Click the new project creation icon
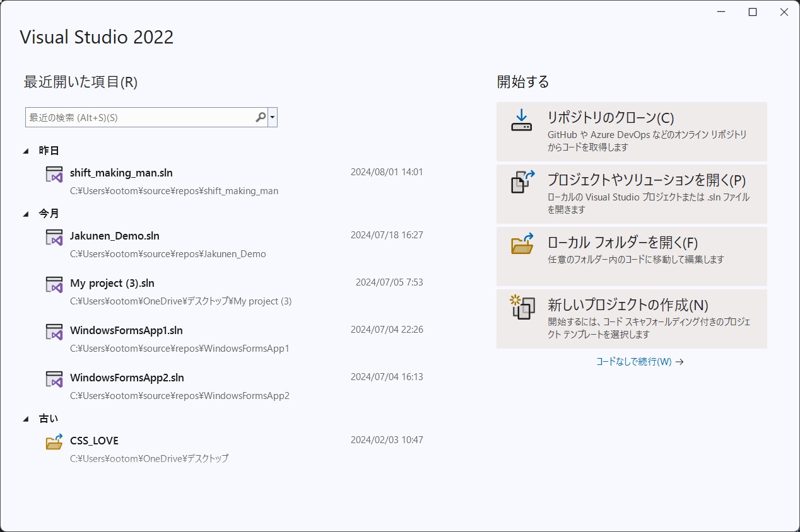Image resolution: width=800 pixels, height=532 pixels. [x=522, y=307]
